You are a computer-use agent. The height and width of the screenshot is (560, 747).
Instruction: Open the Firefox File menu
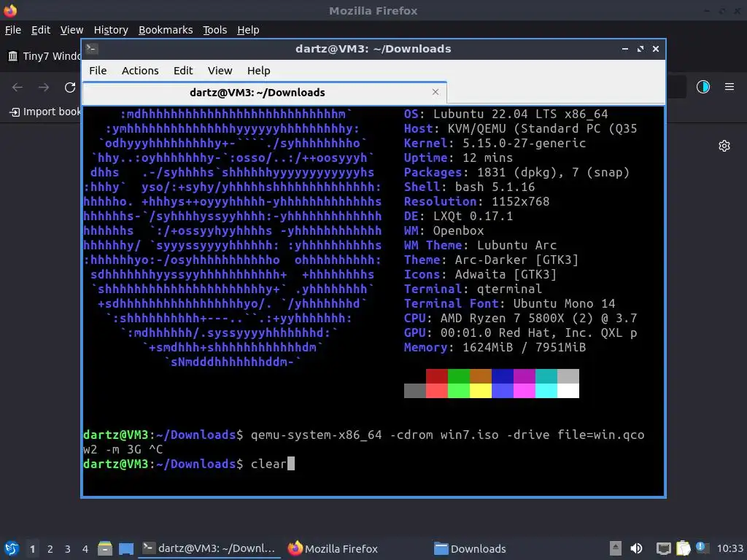tap(13, 30)
